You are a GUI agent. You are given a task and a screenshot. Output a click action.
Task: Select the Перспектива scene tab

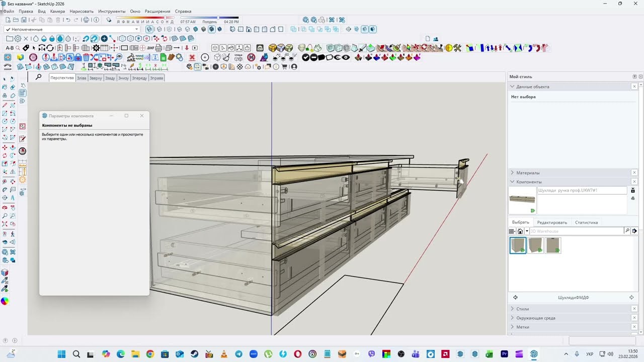[62, 78]
